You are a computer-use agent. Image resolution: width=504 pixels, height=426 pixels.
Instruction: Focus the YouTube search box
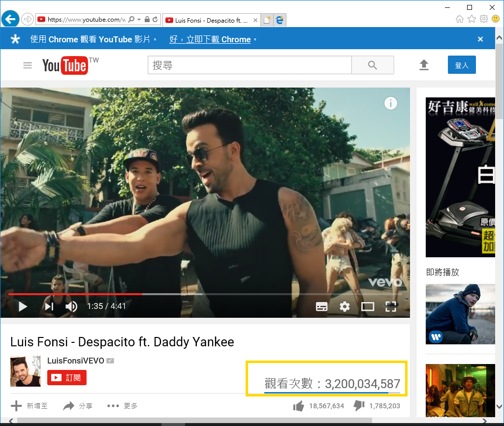click(x=250, y=65)
